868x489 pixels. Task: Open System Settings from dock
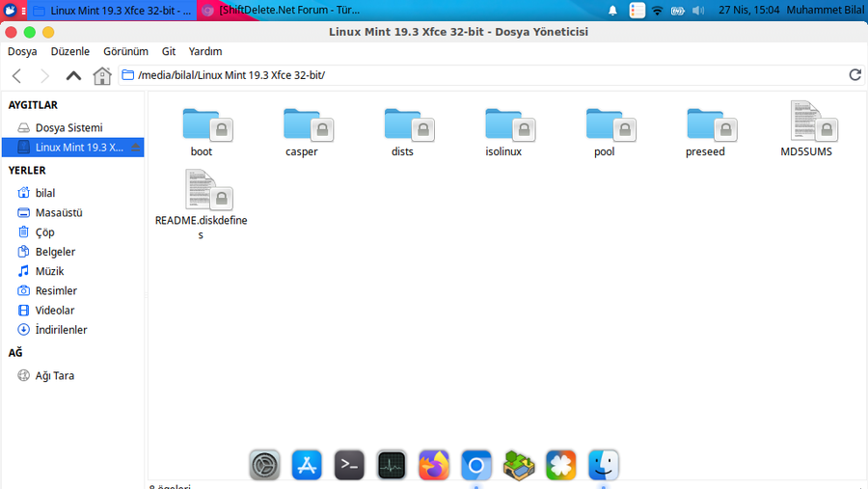[264, 465]
